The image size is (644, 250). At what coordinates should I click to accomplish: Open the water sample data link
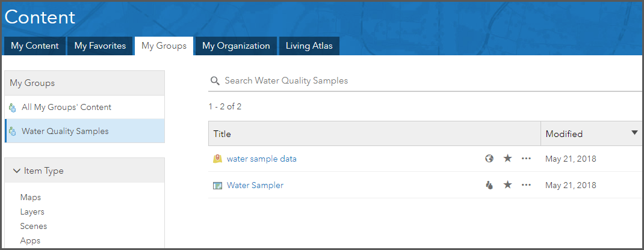coord(261,159)
